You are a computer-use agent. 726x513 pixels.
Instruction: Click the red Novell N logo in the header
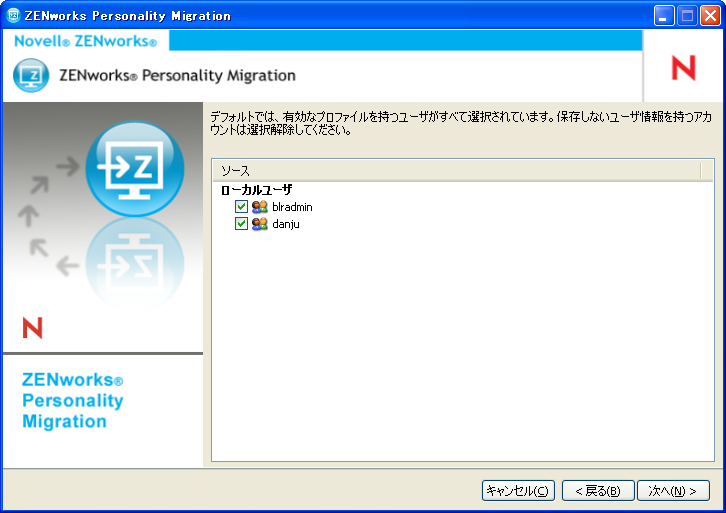(x=684, y=68)
